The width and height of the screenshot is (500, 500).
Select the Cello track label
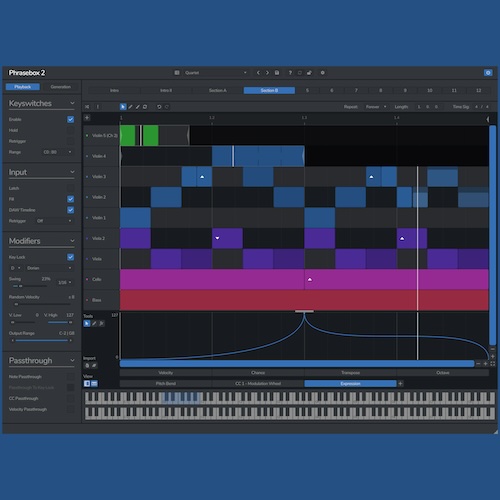coord(97,279)
